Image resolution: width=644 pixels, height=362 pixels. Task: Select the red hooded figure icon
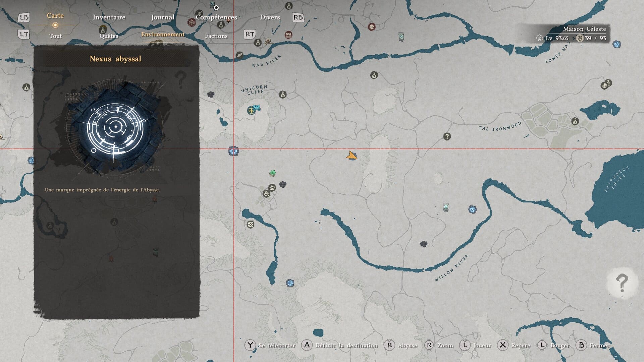click(372, 27)
